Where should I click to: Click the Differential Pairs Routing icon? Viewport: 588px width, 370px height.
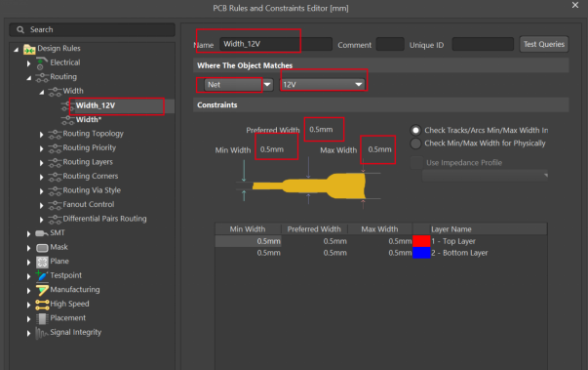(x=56, y=219)
